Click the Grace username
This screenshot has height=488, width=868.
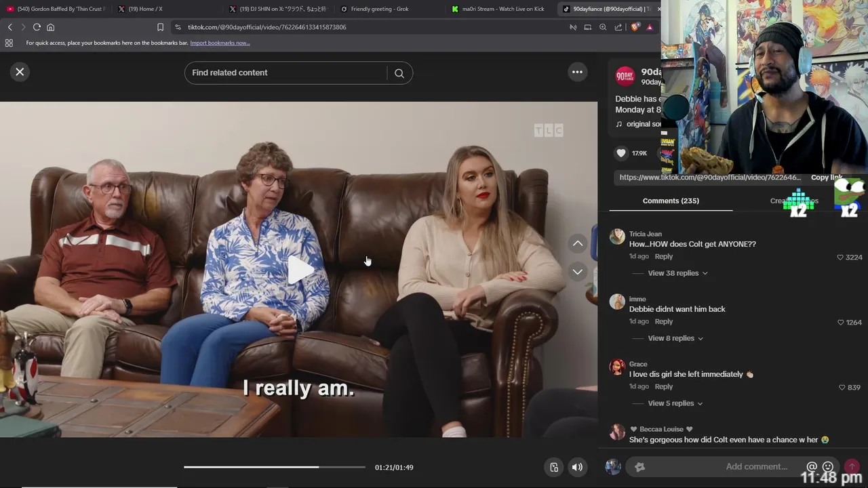pos(638,364)
